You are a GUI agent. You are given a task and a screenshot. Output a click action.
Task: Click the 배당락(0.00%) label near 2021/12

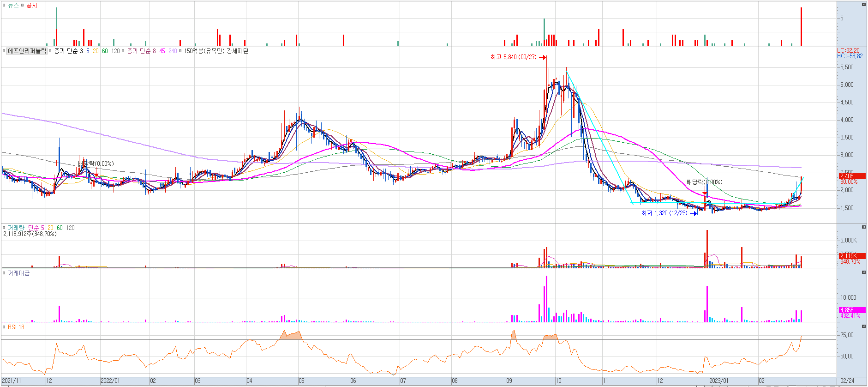96,163
